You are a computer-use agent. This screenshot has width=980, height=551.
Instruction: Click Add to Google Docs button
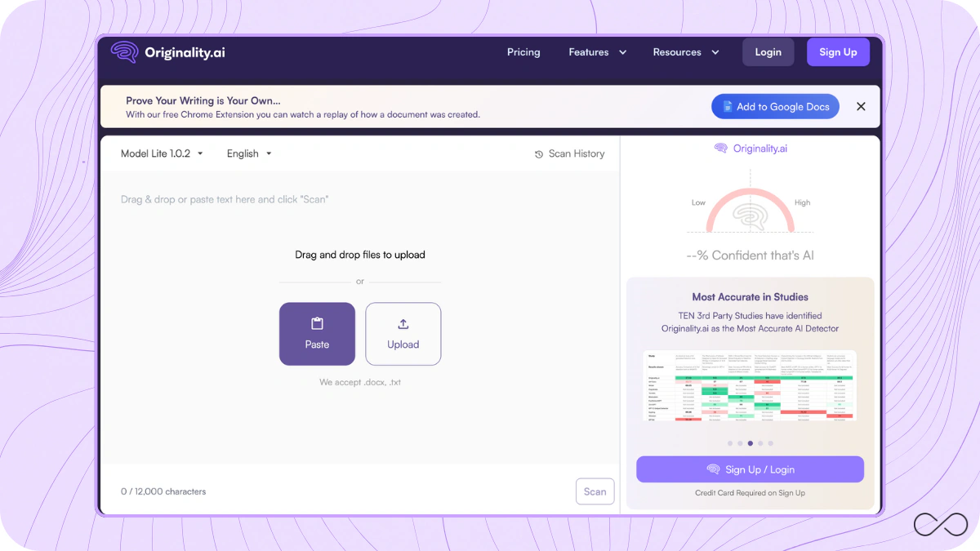pos(775,107)
